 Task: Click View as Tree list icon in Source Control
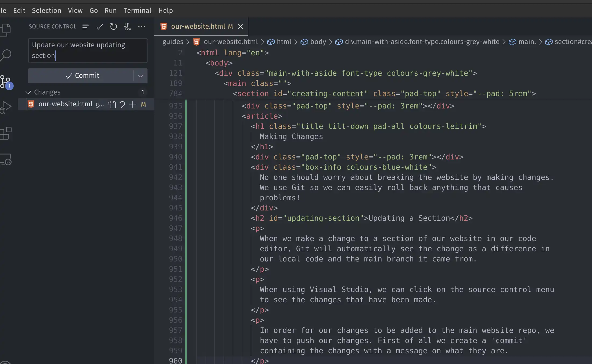click(85, 27)
